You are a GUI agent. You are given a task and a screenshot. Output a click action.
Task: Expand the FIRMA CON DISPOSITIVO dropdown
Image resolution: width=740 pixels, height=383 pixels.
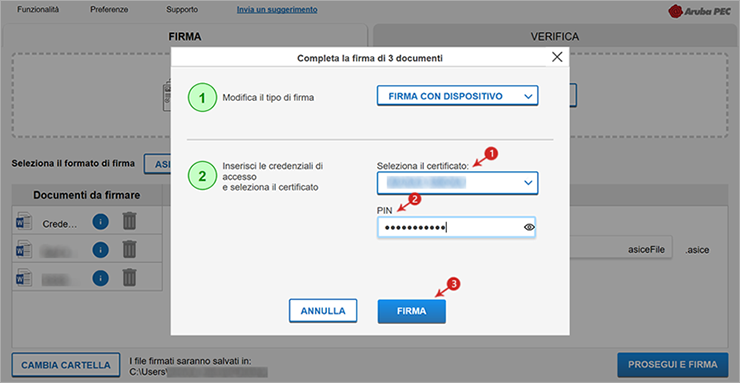[457, 96]
